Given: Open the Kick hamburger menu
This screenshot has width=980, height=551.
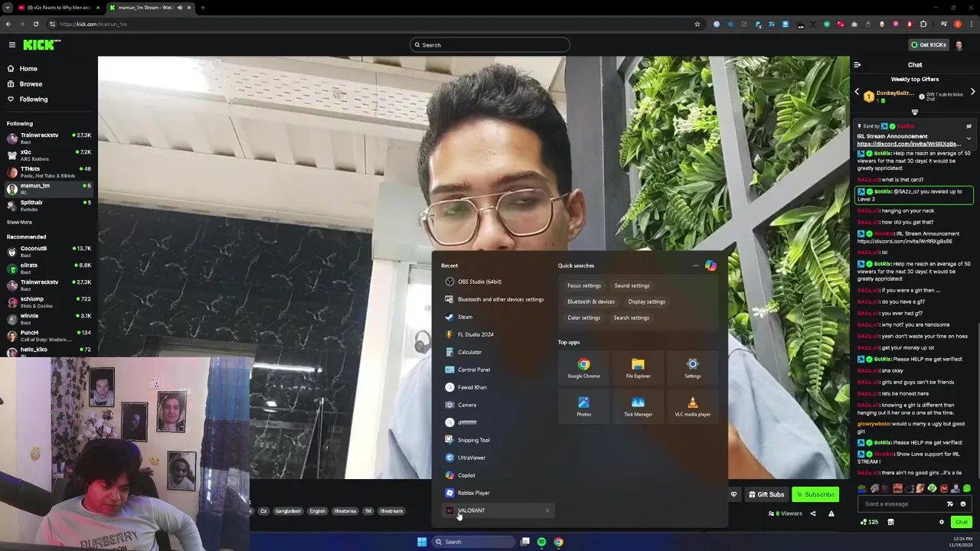Looking at the screenshot, I should pos(12,45).
